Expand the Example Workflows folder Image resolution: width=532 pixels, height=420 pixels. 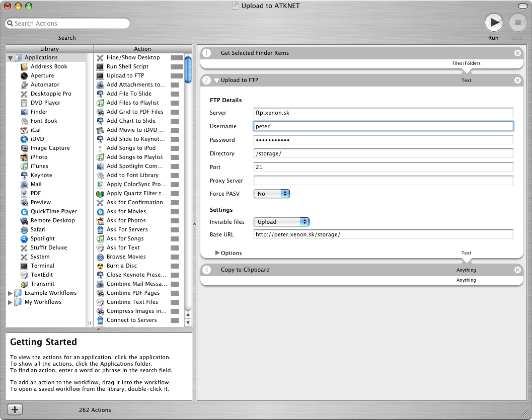click(x=10, y=293)
